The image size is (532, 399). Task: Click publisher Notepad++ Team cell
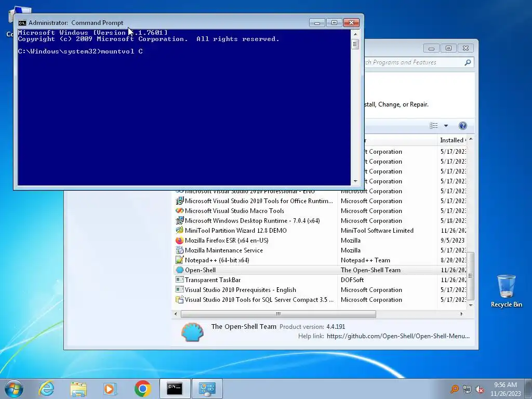pyautogui.click(x=365, y=260)
